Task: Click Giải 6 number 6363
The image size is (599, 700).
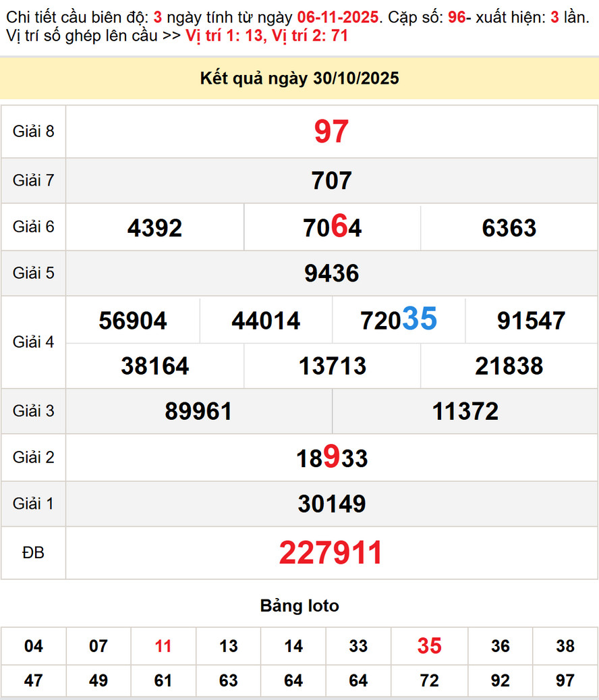Action: coord(509,228)
